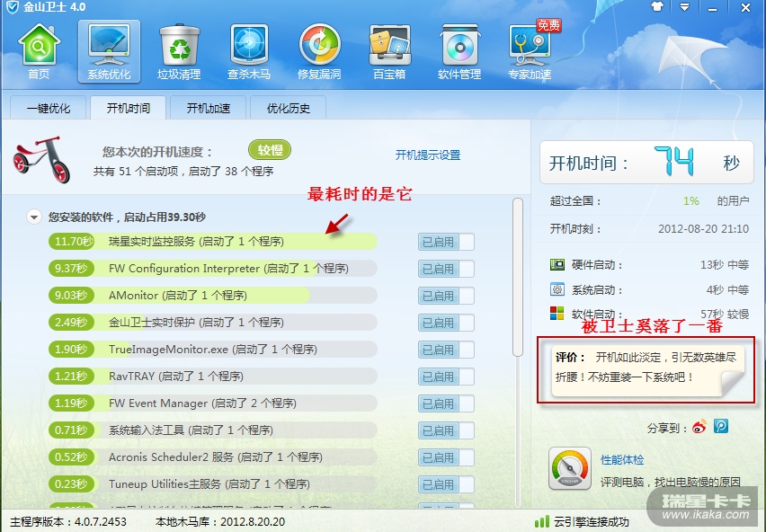The image size is (766, 532).
Task: Select the Acronis Scheduler2 服务 row
Action: 213,457
